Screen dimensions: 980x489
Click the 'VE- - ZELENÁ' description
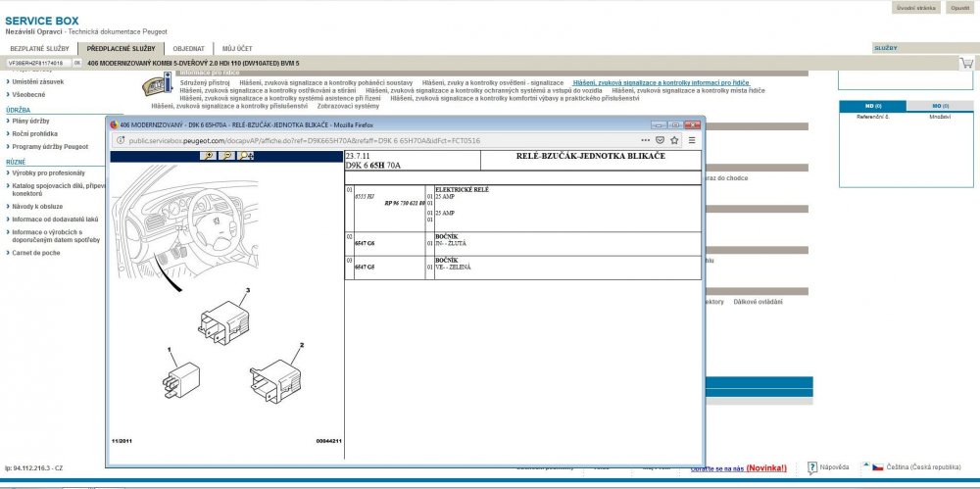(x=453, y=267)
